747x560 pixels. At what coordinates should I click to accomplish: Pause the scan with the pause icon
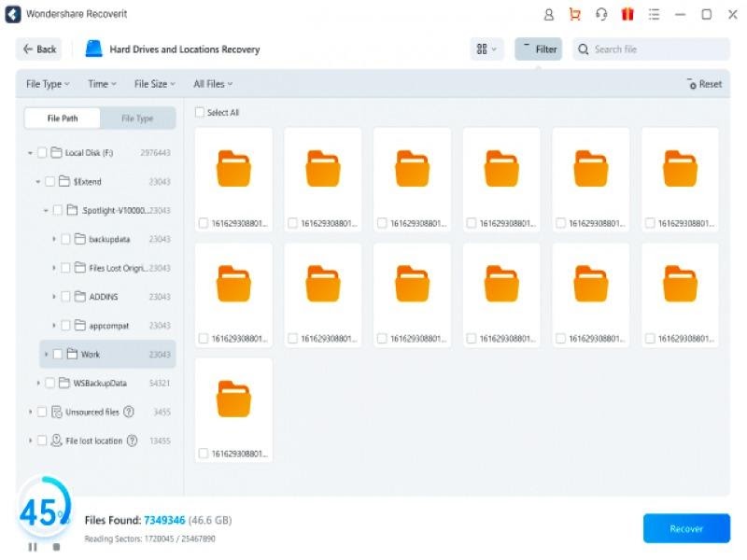coord(33,547)
